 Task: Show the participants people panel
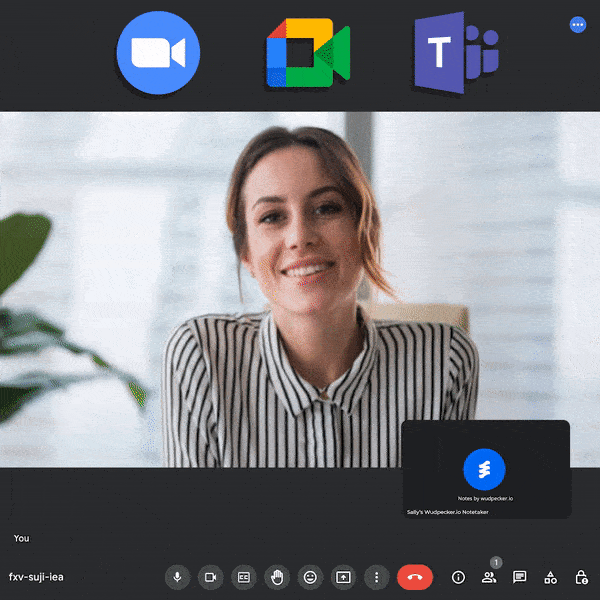click(489, 577)
